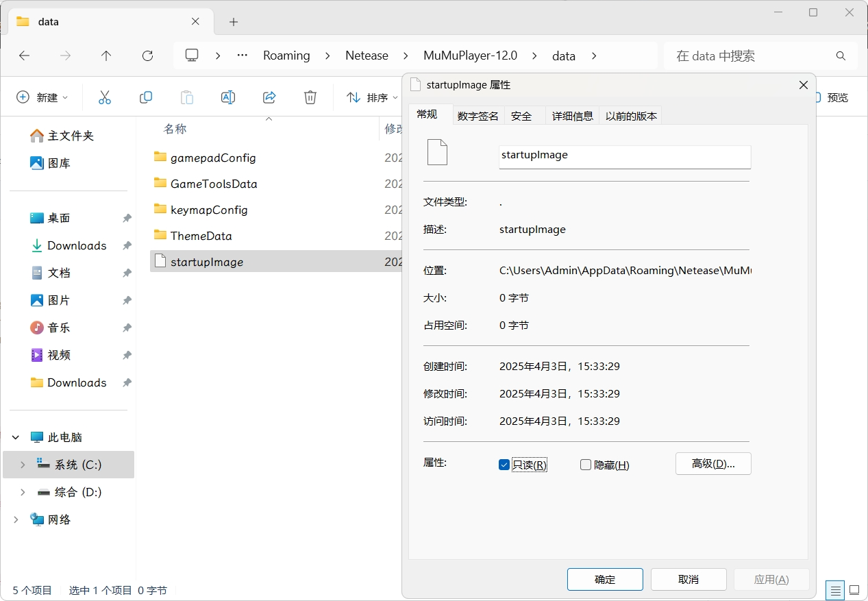The image size is (868, 601).
Task: Click the Paste (粘贴) toolbar icon
Action: coord(186,97)
